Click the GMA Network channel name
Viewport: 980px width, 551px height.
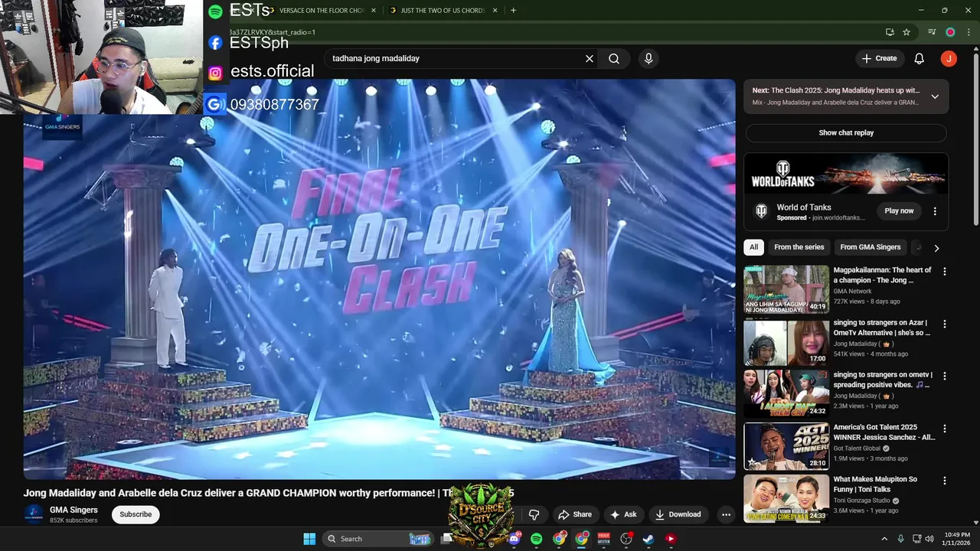[852, 291]
